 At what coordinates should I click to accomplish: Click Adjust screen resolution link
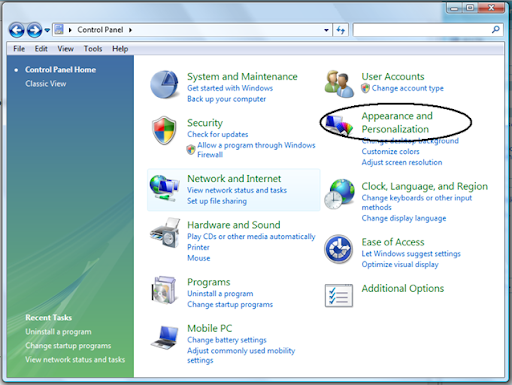click(402, 162)
